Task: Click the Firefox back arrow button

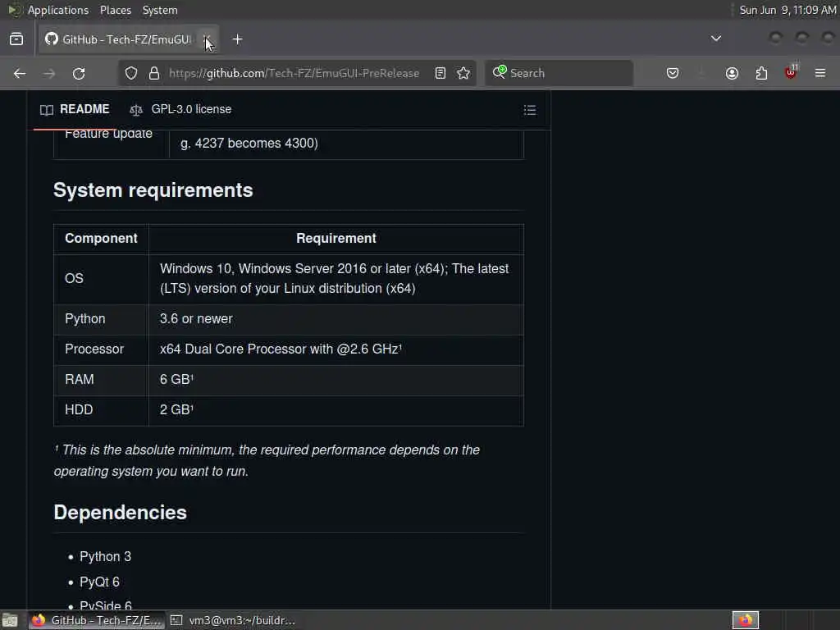Action: 20,73
